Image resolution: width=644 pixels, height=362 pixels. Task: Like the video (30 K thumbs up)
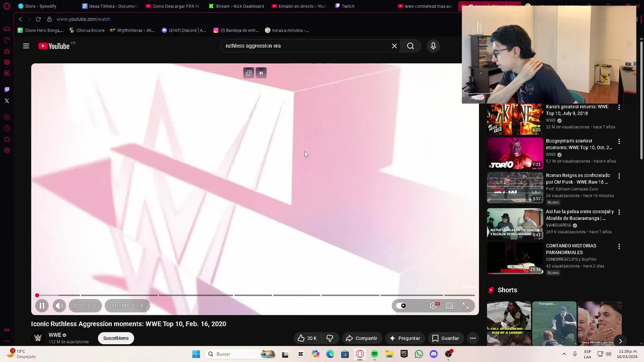point(307,338)
